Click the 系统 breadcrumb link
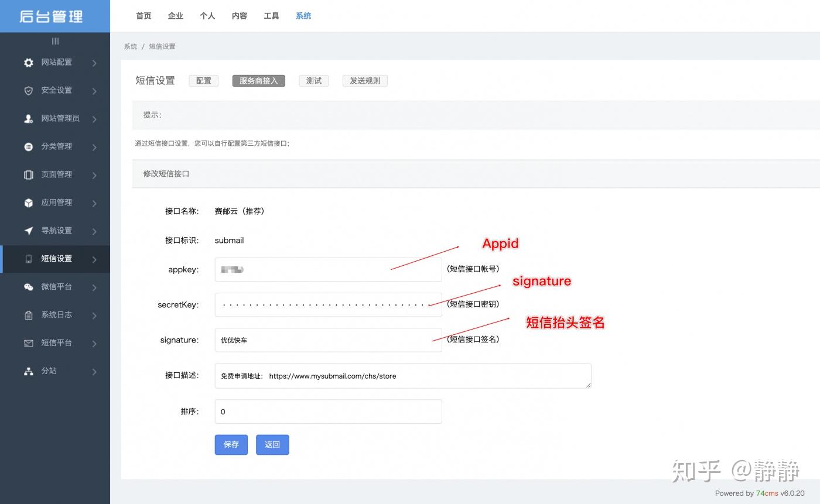The width and height of the screenshot is (820, 504). click(131, 46)
